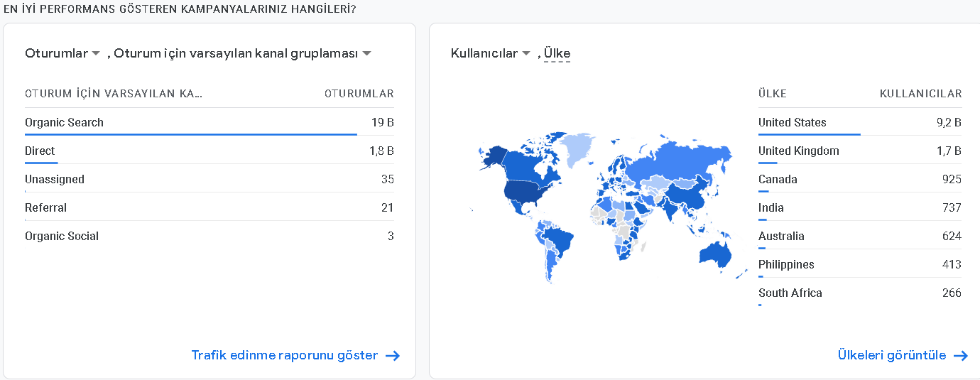The width and height of the screenshot is (980, 380).
Task: Click arrow icon beside Ülkeleri görüntüle
Action: [961, 356]
